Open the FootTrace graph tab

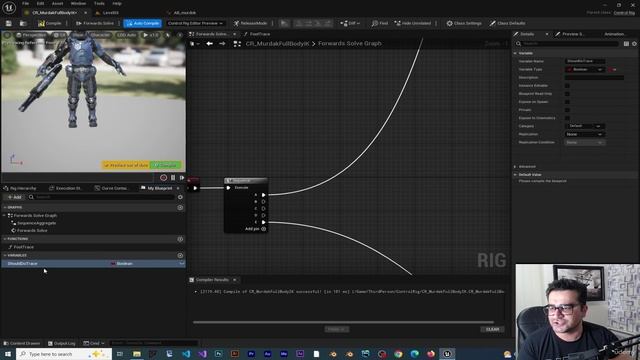257,34
